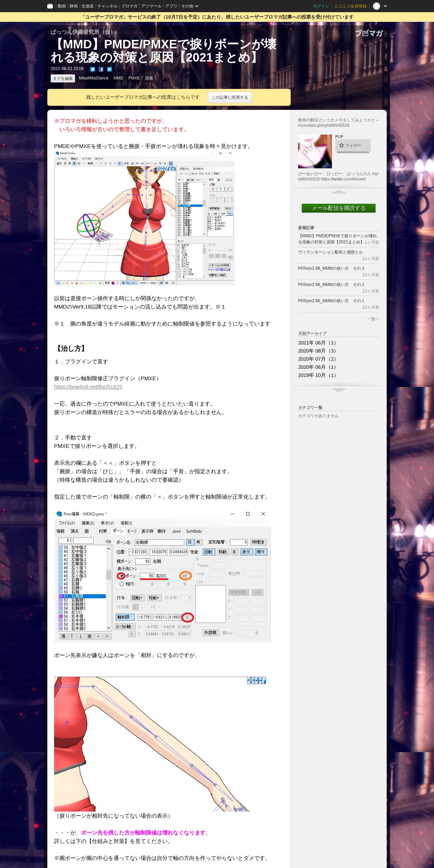The height and width of the screenshot is (868, 434).
Task: Open the yellow ユーザーブロマガ service-end notice
Action: (x=217, y=17)
